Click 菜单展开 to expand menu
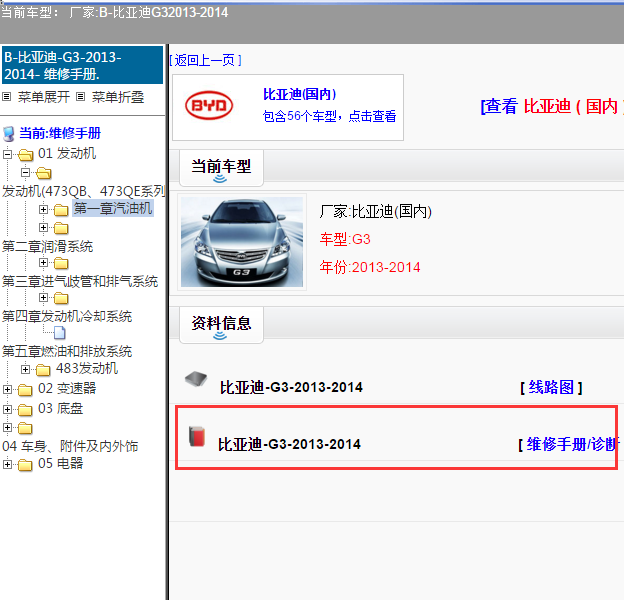The height and width of the screenshot is (600, 624). coord(44,97)
